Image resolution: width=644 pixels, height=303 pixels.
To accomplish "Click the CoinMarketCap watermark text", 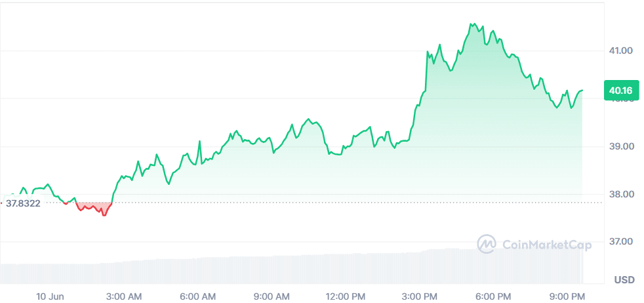I will point(546,245).
